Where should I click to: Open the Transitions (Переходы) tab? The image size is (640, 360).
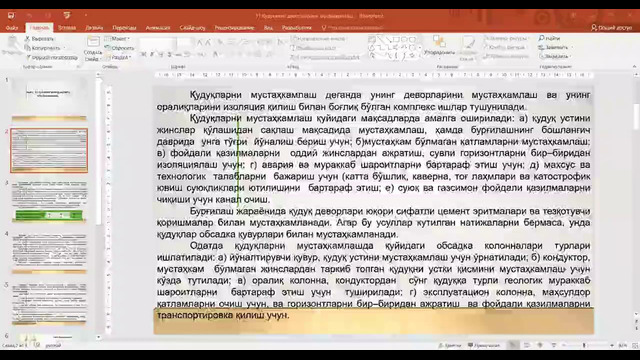pyautogui.click(x=124, y=28)
